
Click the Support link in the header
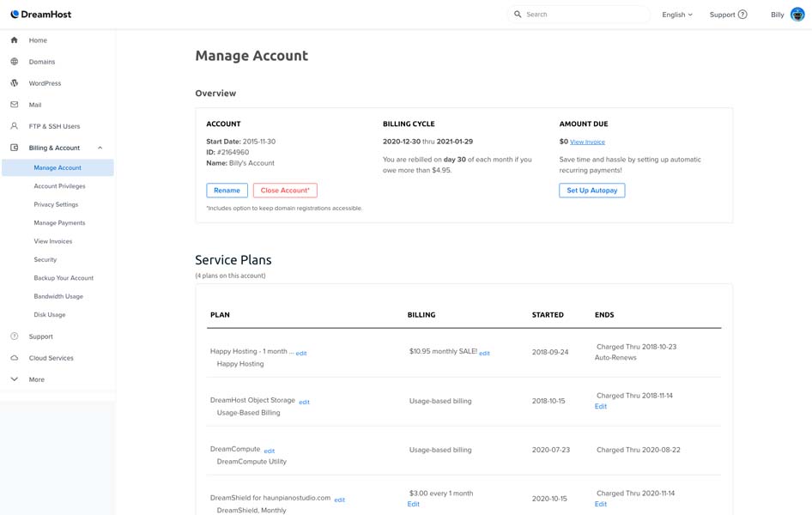[723, 15]
